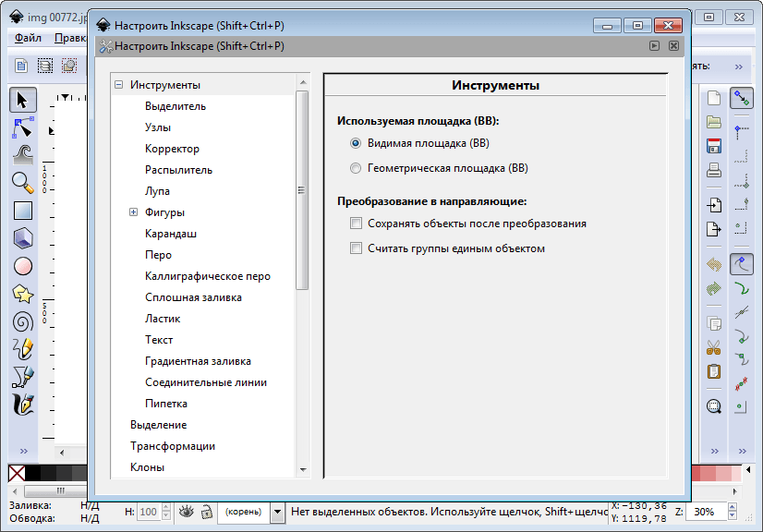Click the Undo arrow icon
The width and height of the screenshot is (763, 532).
pos(714,264)
